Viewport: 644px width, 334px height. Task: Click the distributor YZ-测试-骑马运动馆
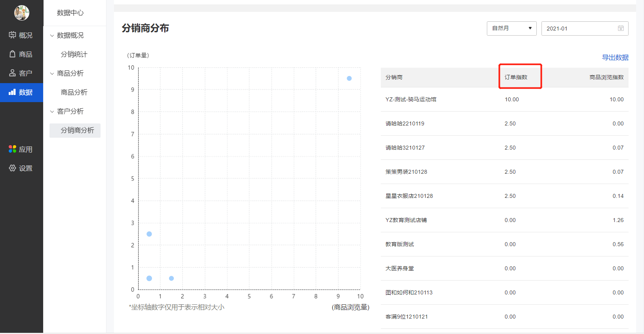411,99
